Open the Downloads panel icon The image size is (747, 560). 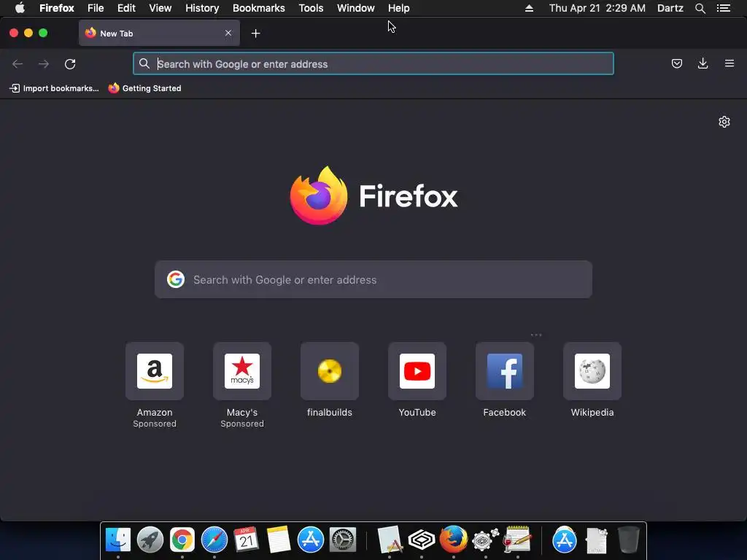coord(703,63)
